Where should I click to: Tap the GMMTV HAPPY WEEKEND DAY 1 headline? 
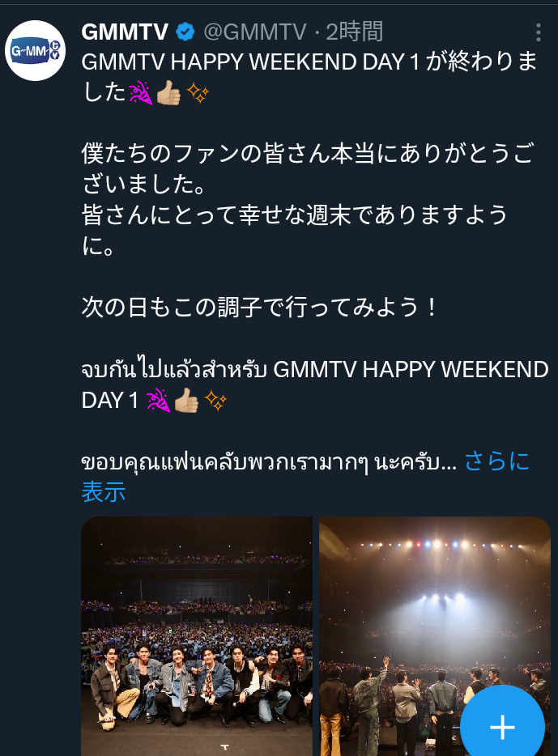click(309, 77)
